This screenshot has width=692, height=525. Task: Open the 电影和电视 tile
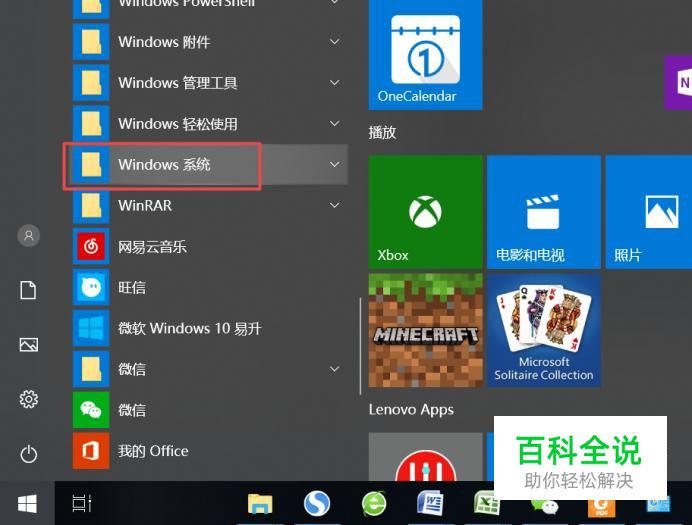(544, 212)
